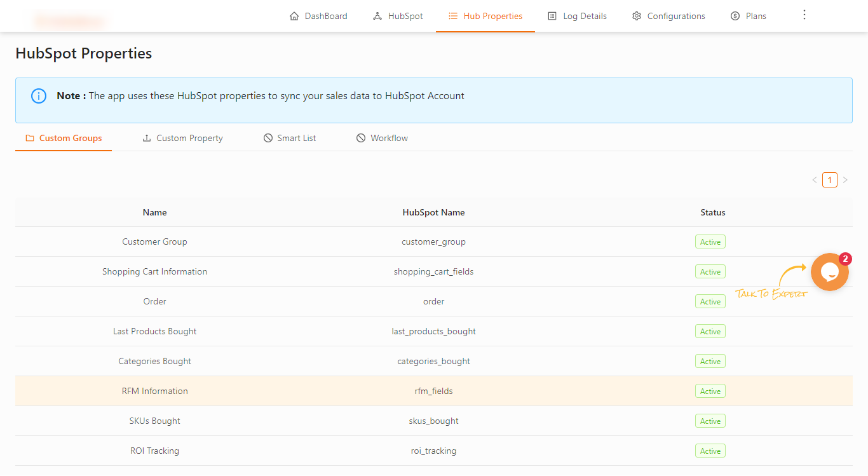
Task: Go to previous page arrow
Action: coord(815,180)
